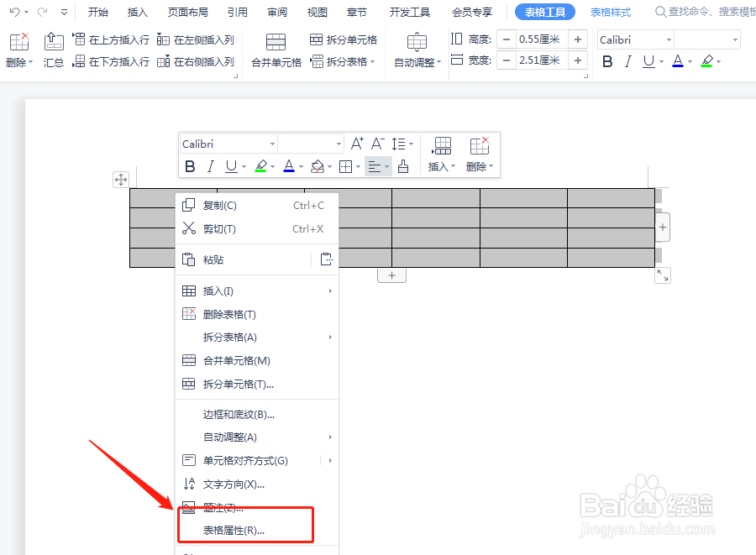The width and height of the screenshot is (756, 555).
Task: Click the bold formatting icon on floating toolbar
Action: click(189, 165)
